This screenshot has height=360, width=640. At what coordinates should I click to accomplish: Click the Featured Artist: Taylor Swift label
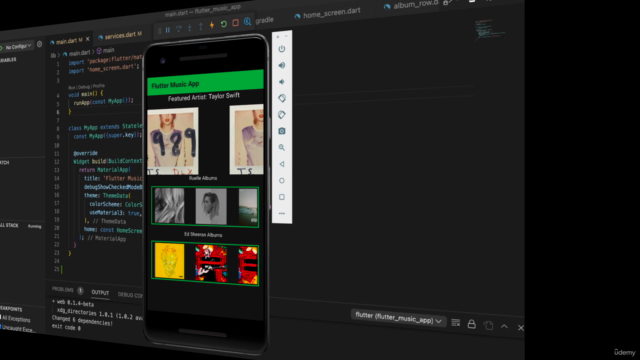(204, 97)
